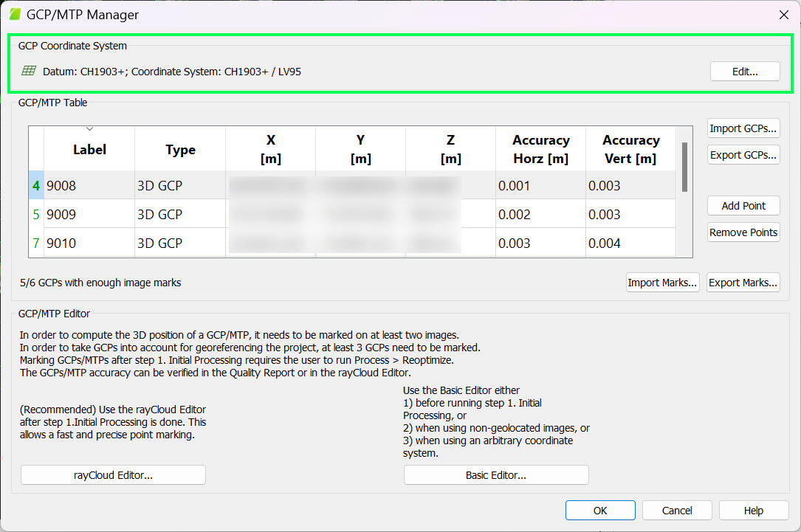Click the Accuracy Vert value 0.004
The width and height of the screenshot is (801, 532).
tap(605, 244)
